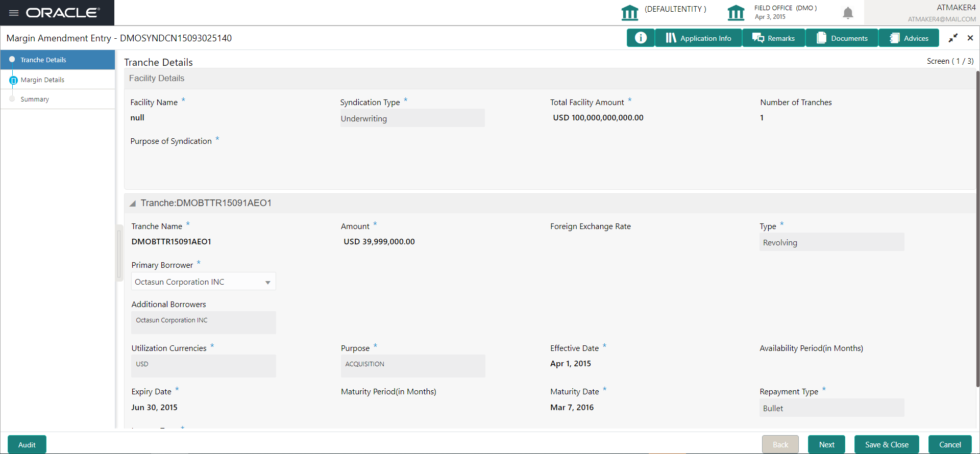Screen dimensions: 980x454
Task: Collapse the Tranche DMOBTTR15091AEO1 section
Action: (x=133, y=204)
